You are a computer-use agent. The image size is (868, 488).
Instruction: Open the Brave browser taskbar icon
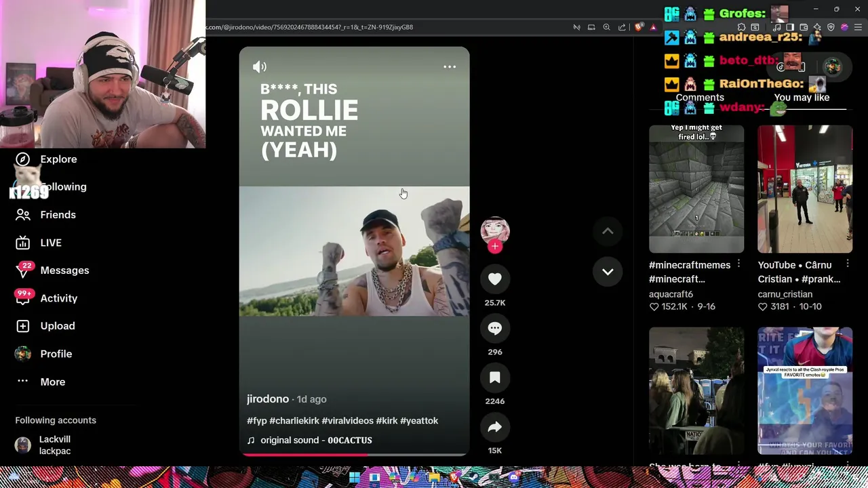(x=454, y=477)
